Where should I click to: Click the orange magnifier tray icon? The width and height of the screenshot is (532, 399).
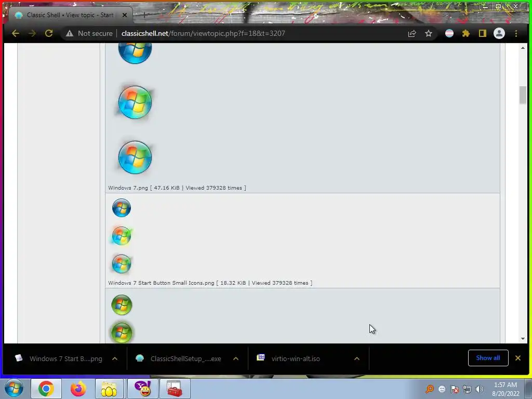430,389
